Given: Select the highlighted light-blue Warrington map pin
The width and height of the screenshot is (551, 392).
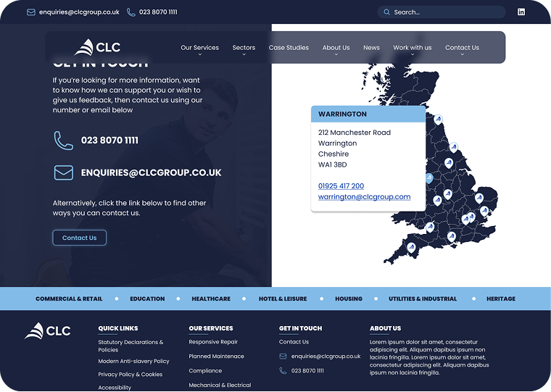Looking at the screenshot, I should pyautogui.click(x=428, y=178).
